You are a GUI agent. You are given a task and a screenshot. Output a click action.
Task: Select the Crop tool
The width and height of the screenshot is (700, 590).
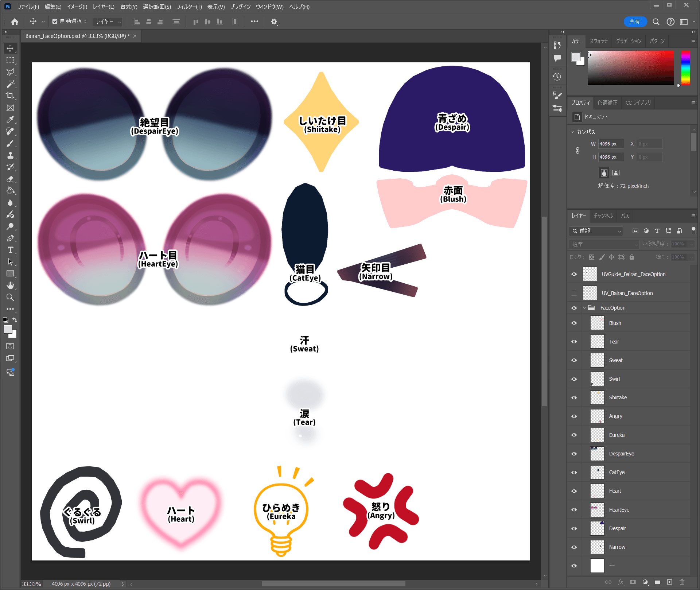pos(10,96)
